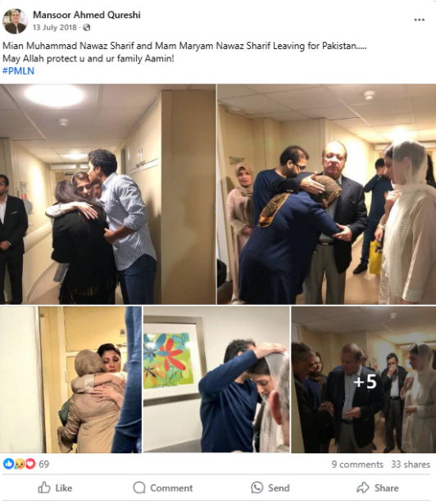This screenshot has width=436, height=504.
Task: Click the public globe privacy icon
Action: click(x=87, y=28)
